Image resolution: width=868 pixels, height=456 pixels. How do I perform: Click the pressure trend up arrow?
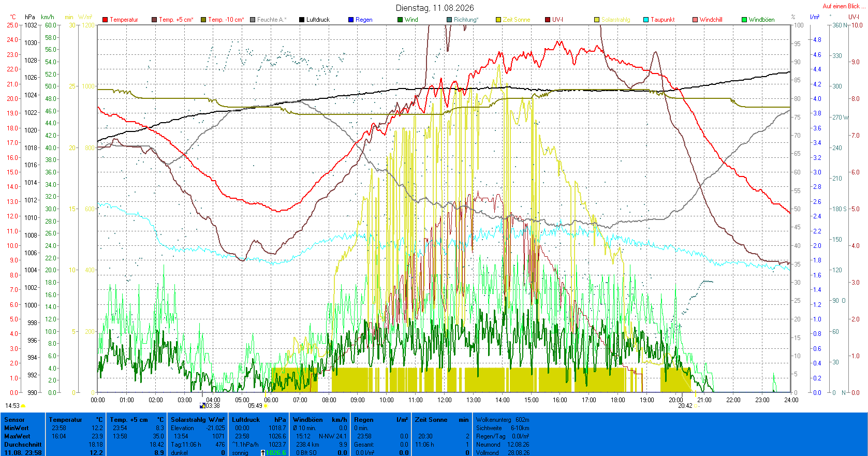tap(263, 453)
